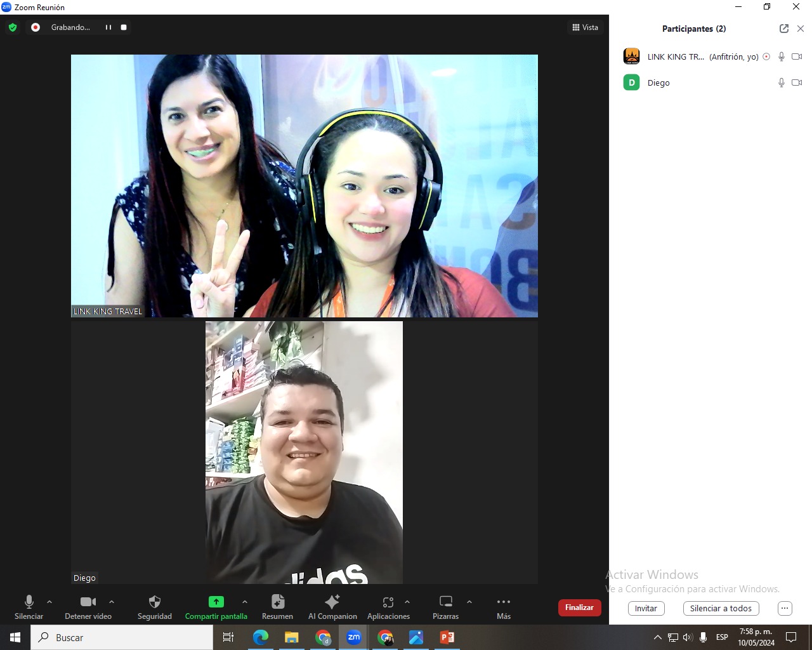Click the Invitar button

(x=646, y=608)
